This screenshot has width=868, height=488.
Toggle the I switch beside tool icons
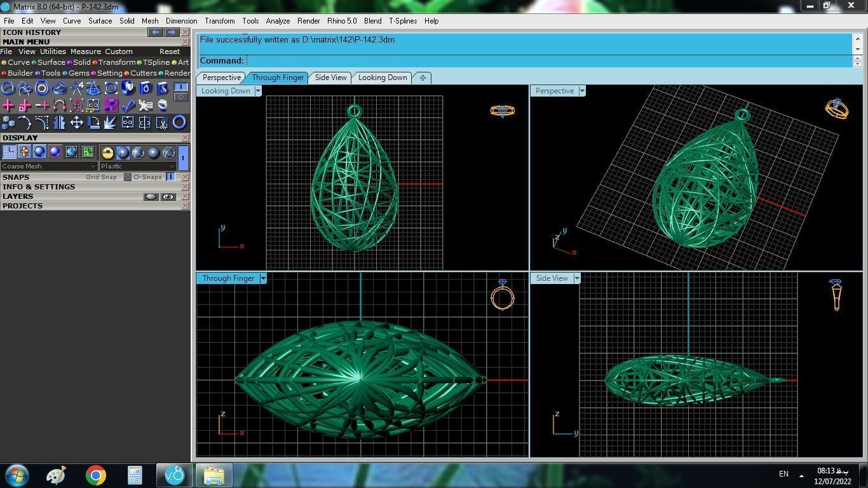(x=180, y=86)
